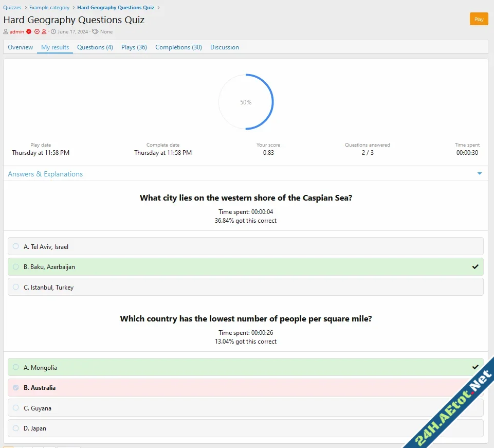Image resolution: width=494 pixels, height=448 pixels.
Task: Select radio button for Tel Aviv, Israel
Action: point(16,246)
